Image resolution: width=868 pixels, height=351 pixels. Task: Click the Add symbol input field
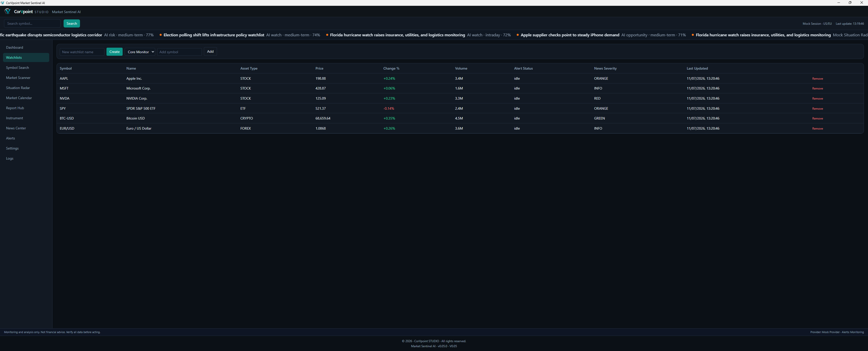coord(179,52)
